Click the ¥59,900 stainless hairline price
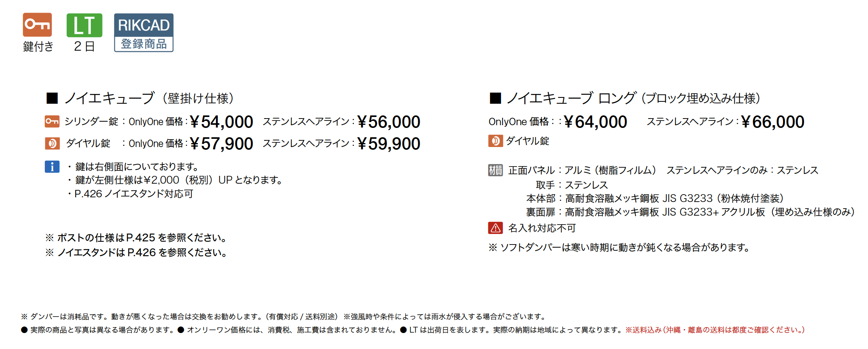The image size is (868, 349). [x=389, y=144]
